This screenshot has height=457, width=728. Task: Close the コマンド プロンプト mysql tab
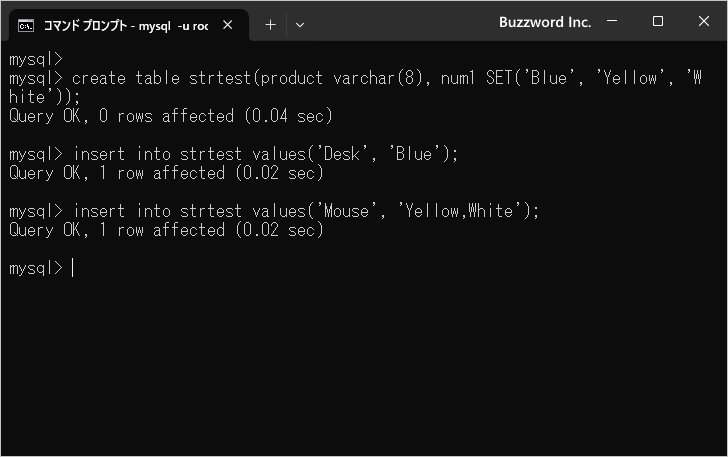(228, 25)
